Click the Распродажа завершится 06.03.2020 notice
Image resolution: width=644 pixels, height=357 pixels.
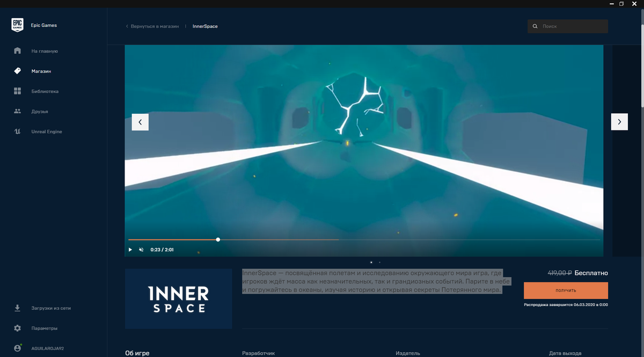(566, 305)
